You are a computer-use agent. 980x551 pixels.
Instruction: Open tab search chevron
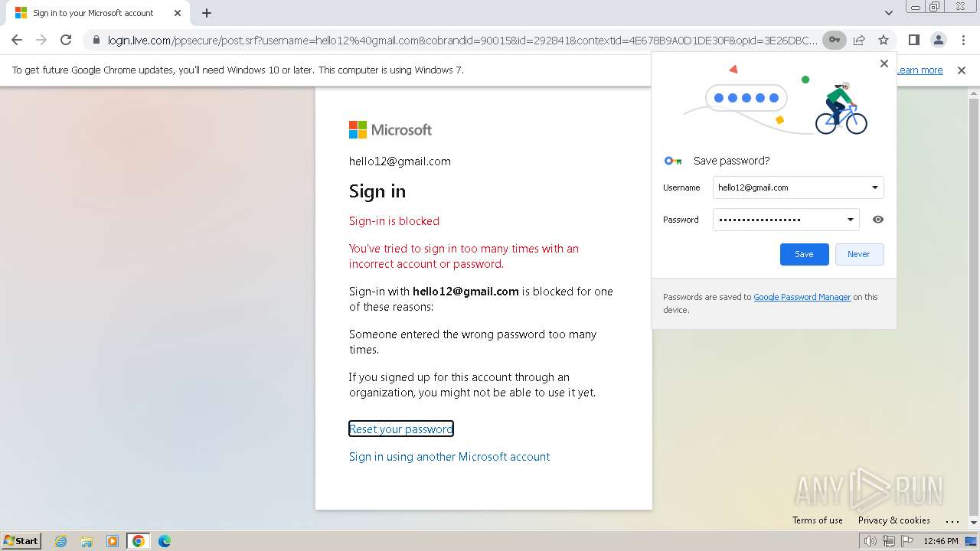point(889,13)
